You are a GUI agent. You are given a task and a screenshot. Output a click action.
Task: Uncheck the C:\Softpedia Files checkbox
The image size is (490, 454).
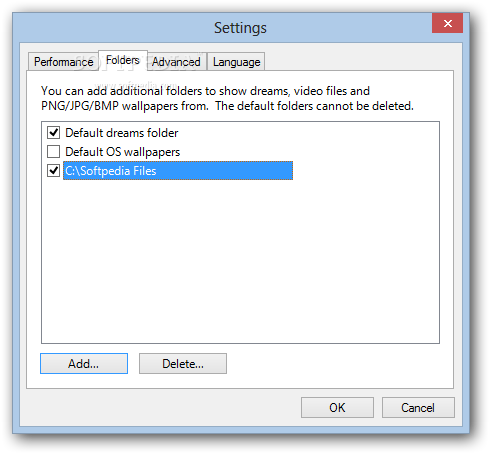point(53,171)
